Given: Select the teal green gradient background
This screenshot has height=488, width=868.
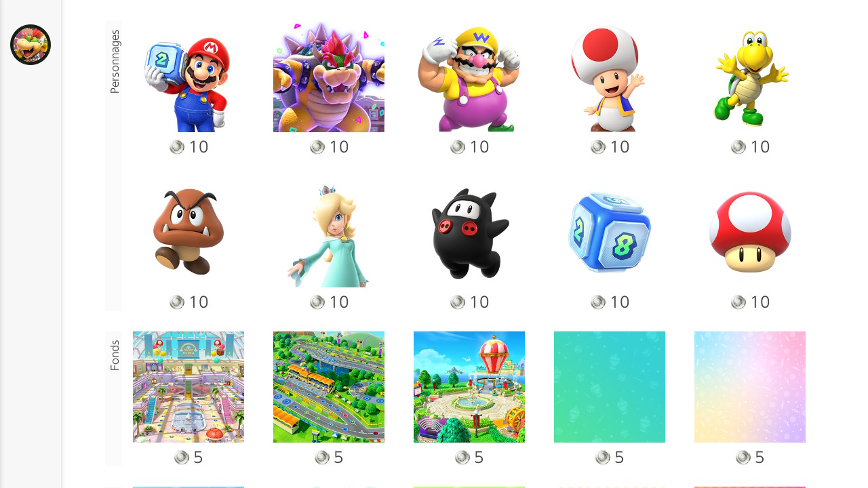Looking at the screenshot, I should (610, 387).
